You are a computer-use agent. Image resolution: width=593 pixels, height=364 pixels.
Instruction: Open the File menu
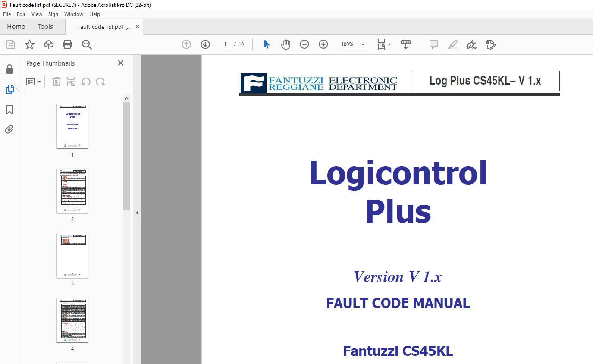[x=7, y=14]
